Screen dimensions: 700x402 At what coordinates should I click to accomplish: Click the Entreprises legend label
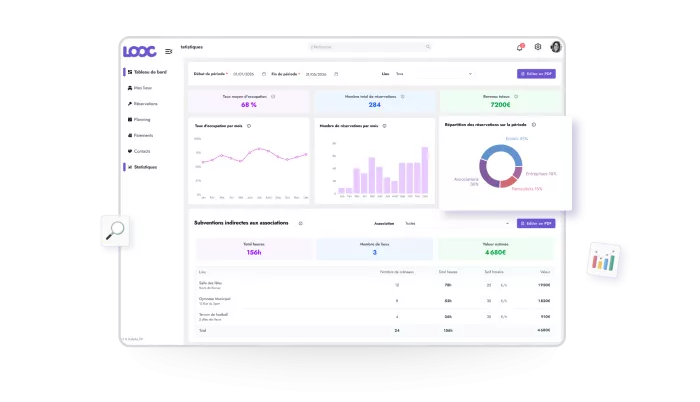coord(541,174)
